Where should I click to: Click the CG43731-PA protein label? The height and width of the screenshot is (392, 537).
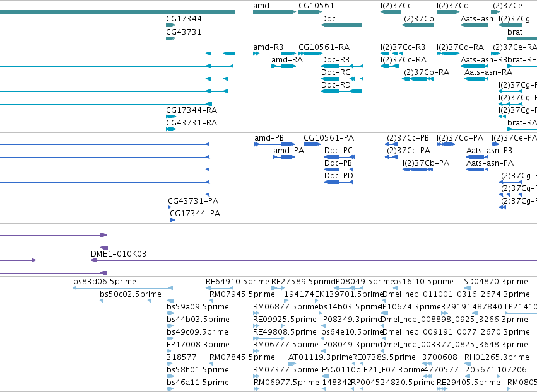pos(193,201)
